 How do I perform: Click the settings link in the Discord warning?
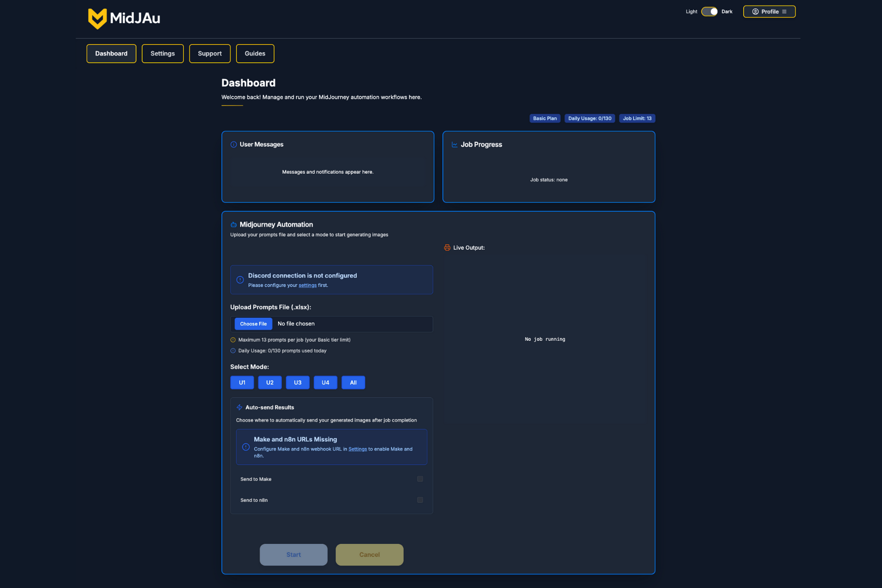click(307, 285)
